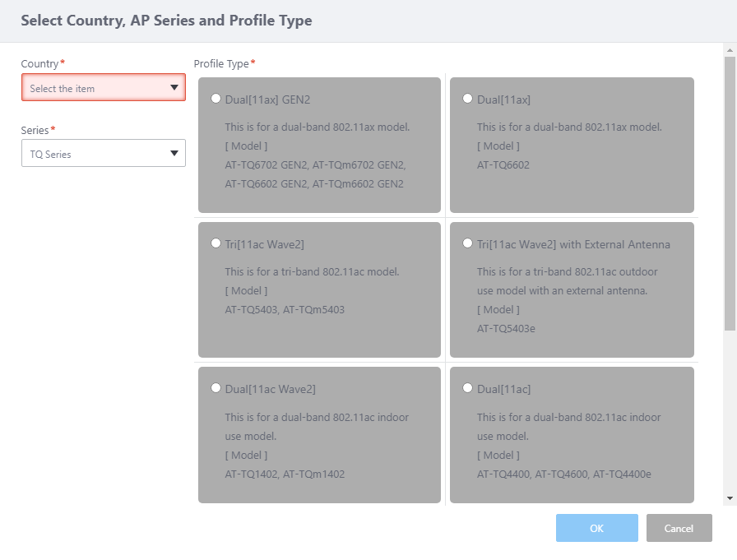Open the TQ Series dropdown
This screenshot has height=560, width=737.
coord(103,154)
